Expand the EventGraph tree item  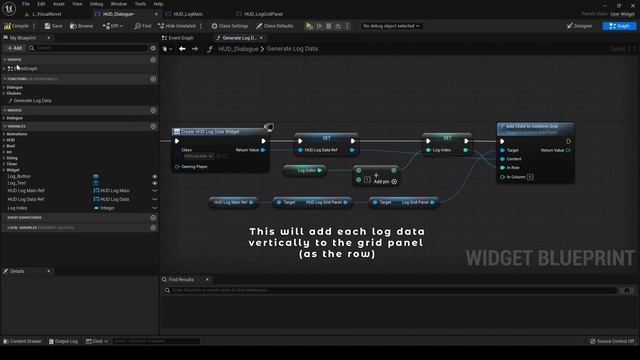click(x=4, y=69)
